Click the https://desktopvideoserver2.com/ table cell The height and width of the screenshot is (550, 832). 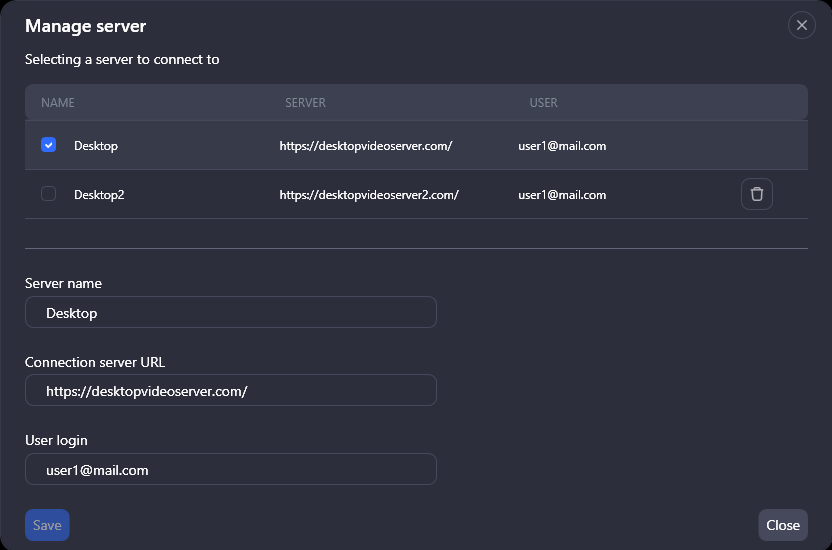(x=369, y=195)
